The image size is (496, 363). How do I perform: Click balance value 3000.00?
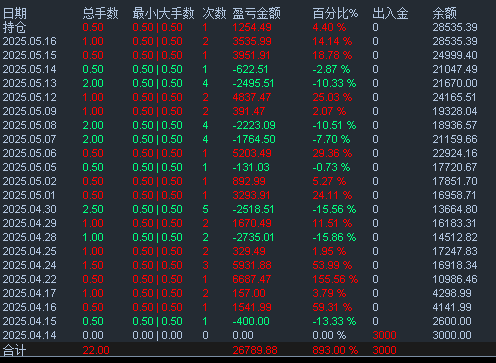click(452, 335)
